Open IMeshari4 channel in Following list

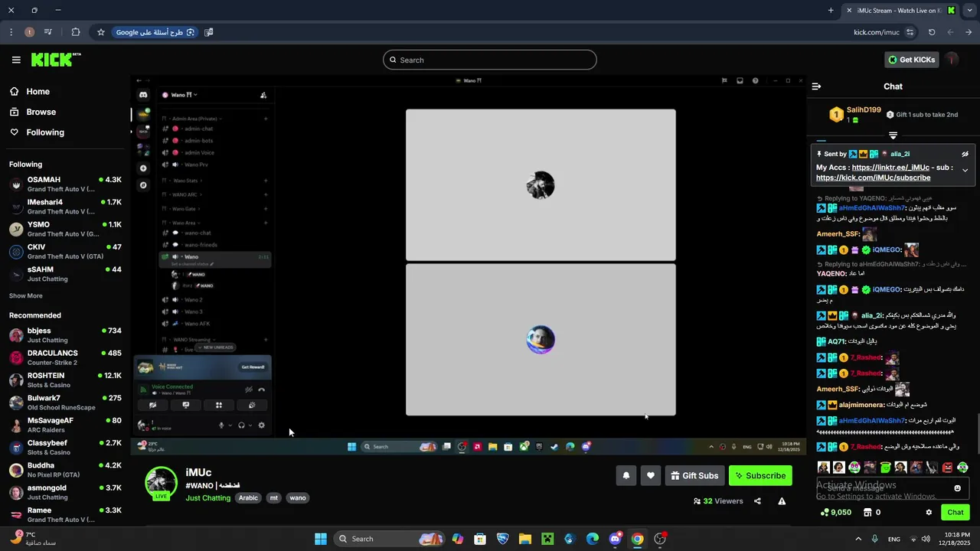click(65, 207)
